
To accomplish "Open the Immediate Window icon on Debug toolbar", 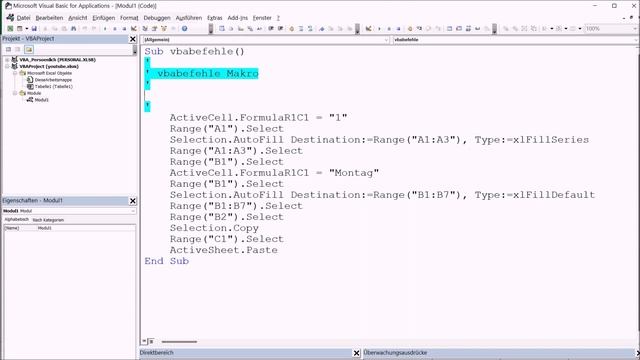I will pyautogui.click(x=459, y=29).
